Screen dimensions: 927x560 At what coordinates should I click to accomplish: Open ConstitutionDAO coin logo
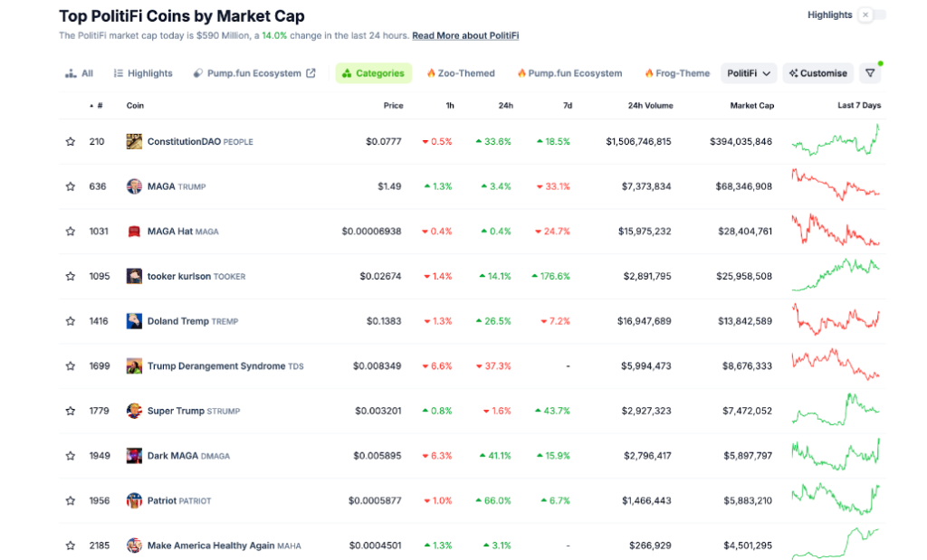134,142
